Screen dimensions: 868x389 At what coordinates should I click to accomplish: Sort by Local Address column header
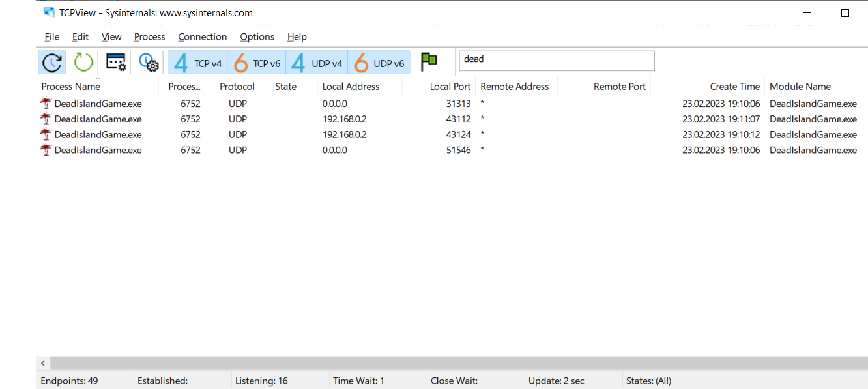point(360,86)
